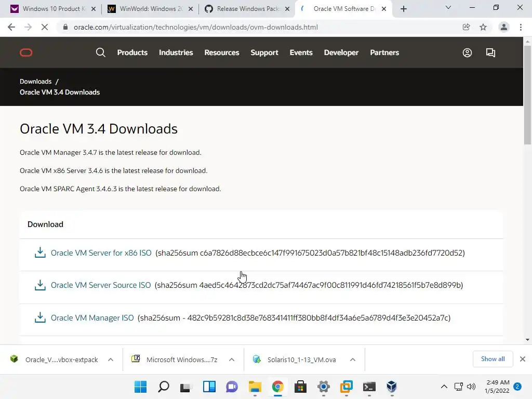Close the WinWorld tab
This screenshot has width=532, height=399.
point(191,9)
